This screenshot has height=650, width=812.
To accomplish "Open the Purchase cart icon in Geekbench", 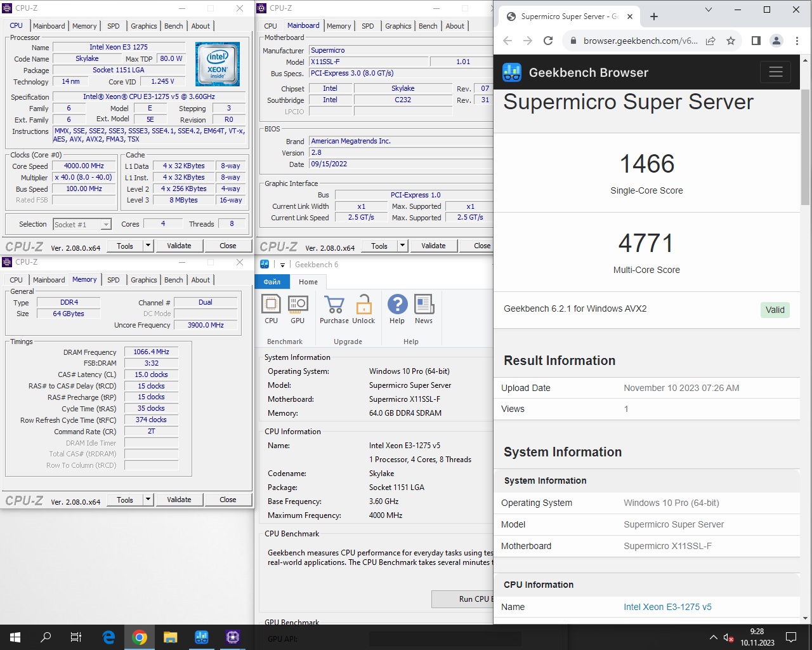I will [x=334, y=305].
